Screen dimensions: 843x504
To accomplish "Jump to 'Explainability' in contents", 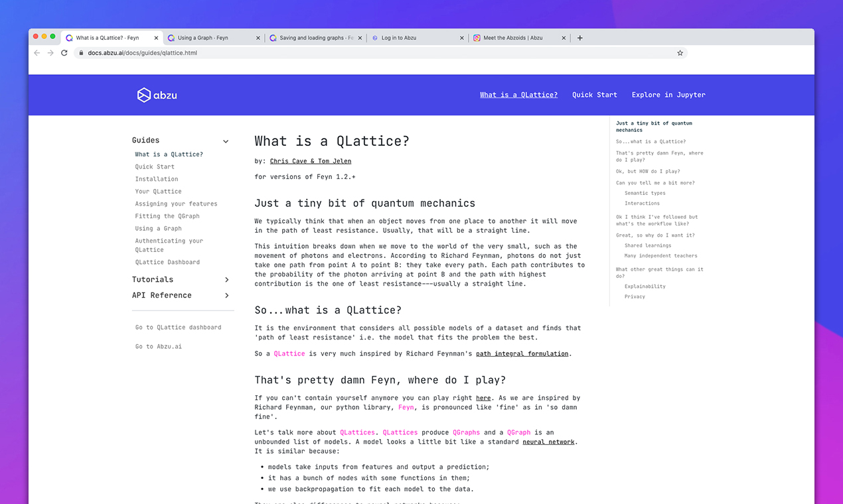I will pyautogui.click(x=645, y=286).
